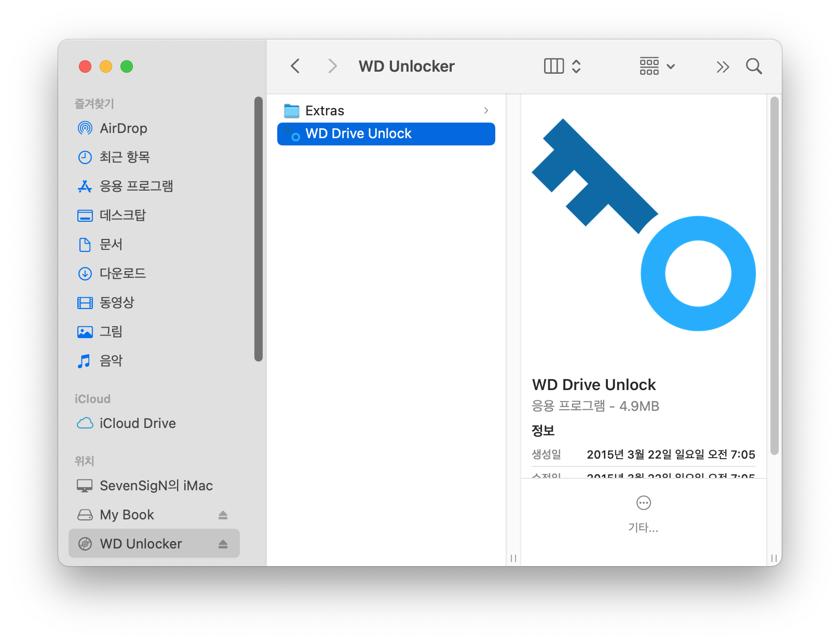Click the WD Drive Unlock preview title
Image resolution: width=840 pixels, height=643 pixels.
[x=594, y=384]
